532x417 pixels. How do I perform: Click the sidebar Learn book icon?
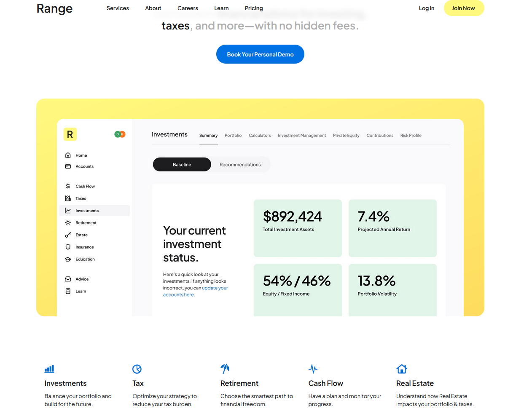click(68, 291)
